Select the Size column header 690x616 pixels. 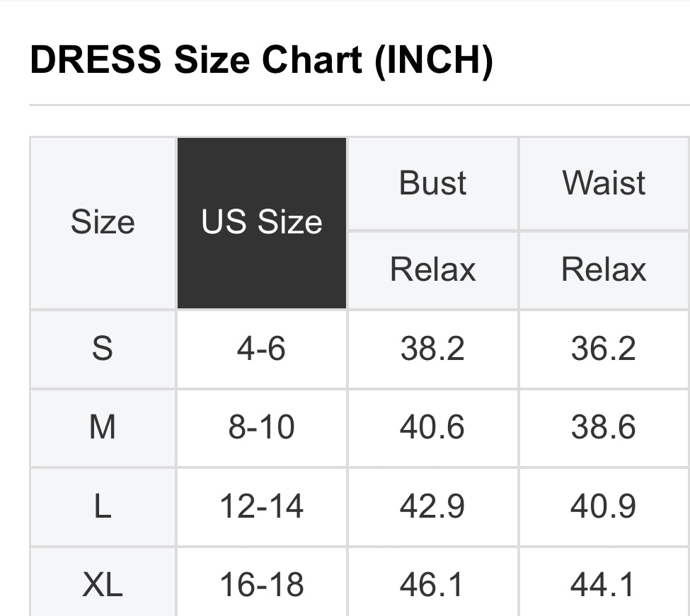(x=103, y=223)
